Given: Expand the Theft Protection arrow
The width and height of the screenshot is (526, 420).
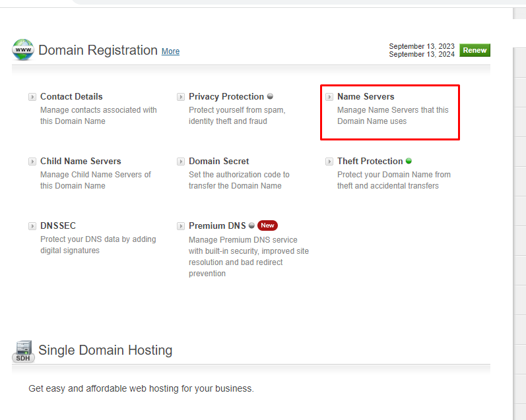Looking at the screenshot, I should pyautogui.click(x=329, y=162).
